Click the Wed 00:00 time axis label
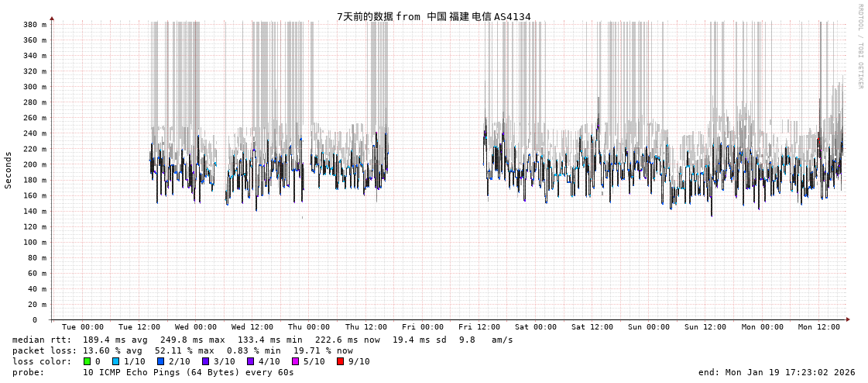Image resolution: width=868 pixels, height=383 pixels. (x=196, y=327)
